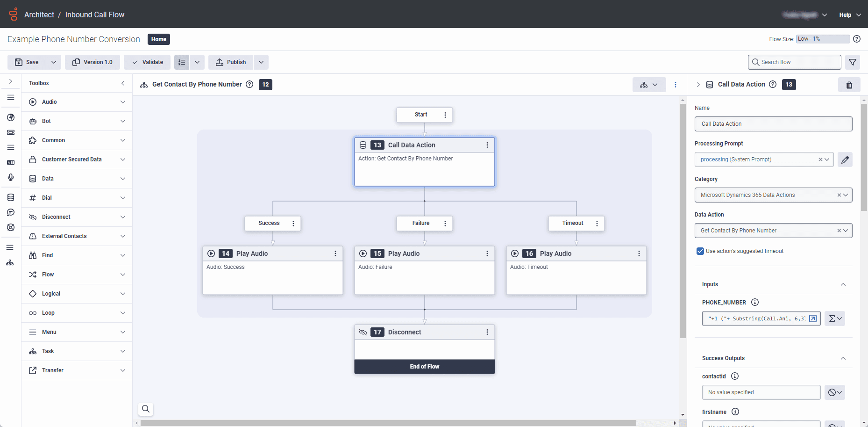868x427 pixels.
Task: Toggle visibility icon on the Disconnect node
Action: [x=363, y=332]
